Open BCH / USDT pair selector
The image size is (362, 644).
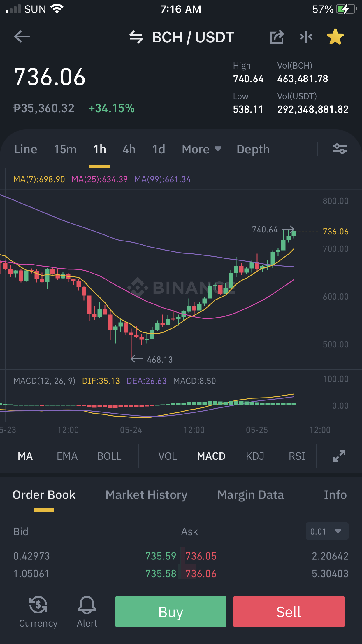click(x=193, y=37)
